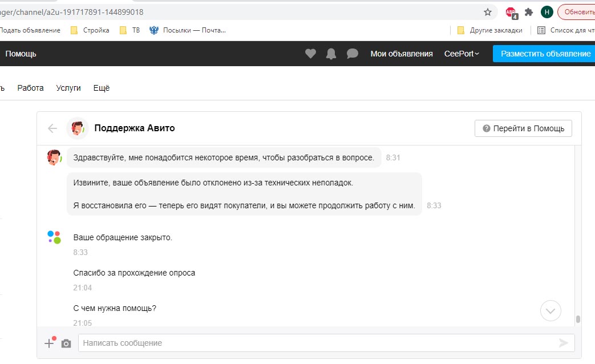Open the ABP adblock extension icon
Viewport: 595px width, 364px height.
tap(511, 12)
